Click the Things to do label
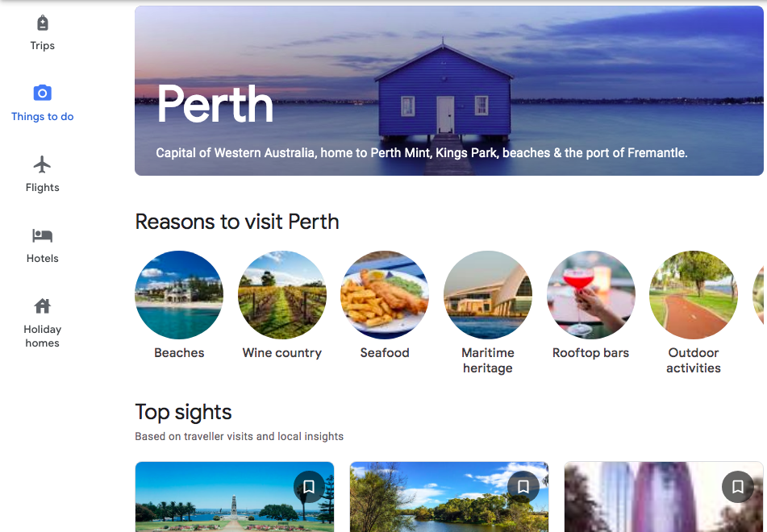Screen dimensions: 767x532 coord(43,116)
